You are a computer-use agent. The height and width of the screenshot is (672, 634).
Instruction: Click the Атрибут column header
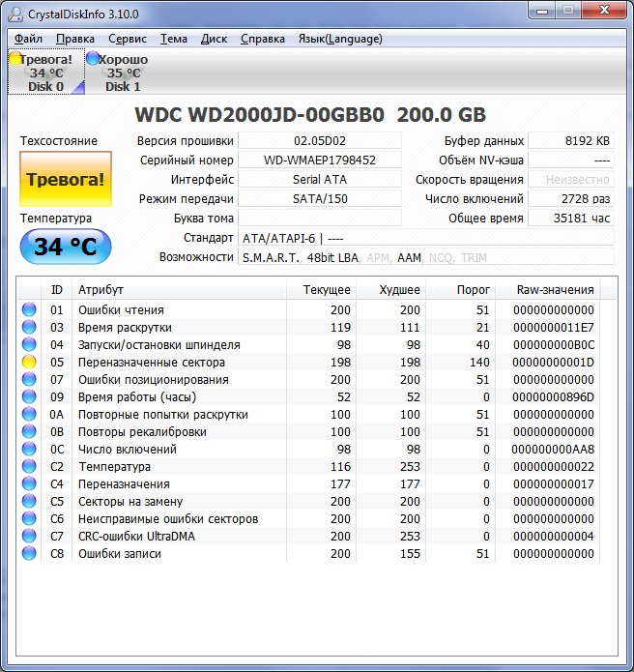179,290
